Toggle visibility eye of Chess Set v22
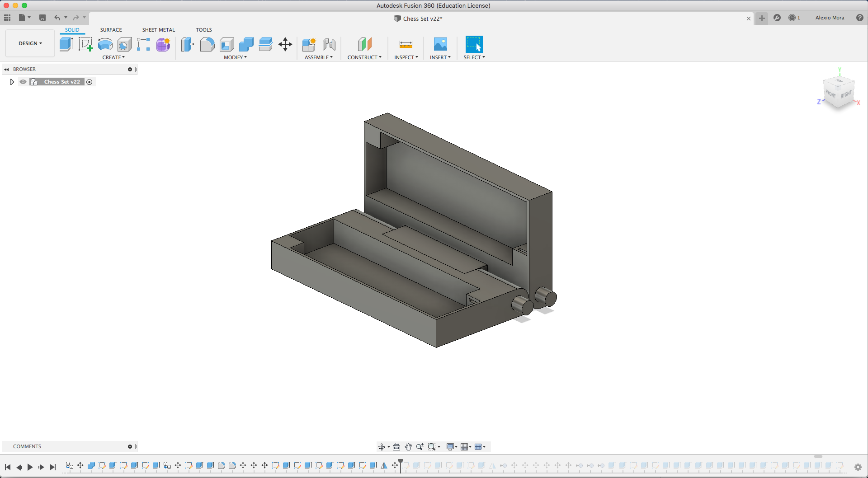868x478 pixels. coord(23,82)
